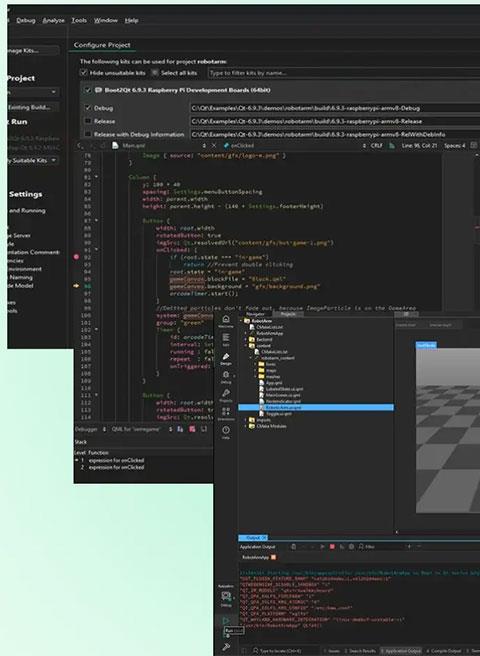Click the Line 96 position indicator
The width and height of the screenshot is (480, 656).
coord(419,146)
